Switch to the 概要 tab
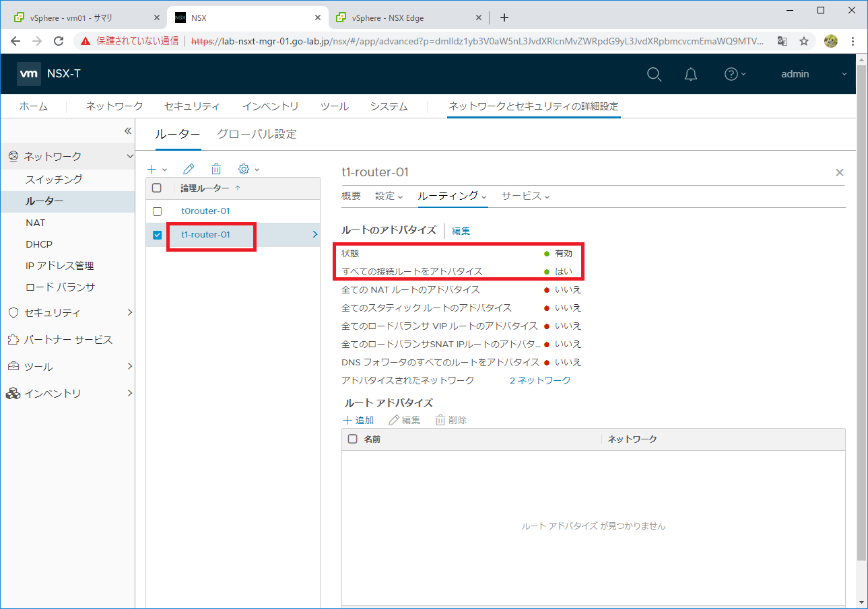This screenshot has height=609, width=868. 351,196
